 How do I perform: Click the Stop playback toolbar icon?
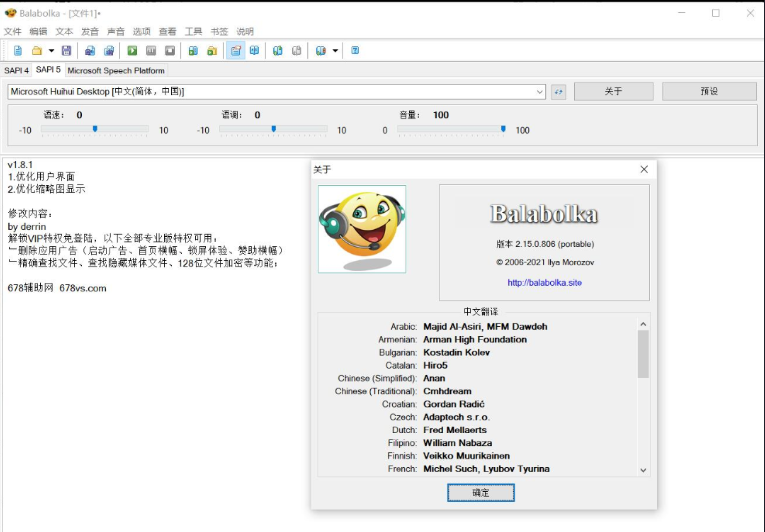point(169,50)
